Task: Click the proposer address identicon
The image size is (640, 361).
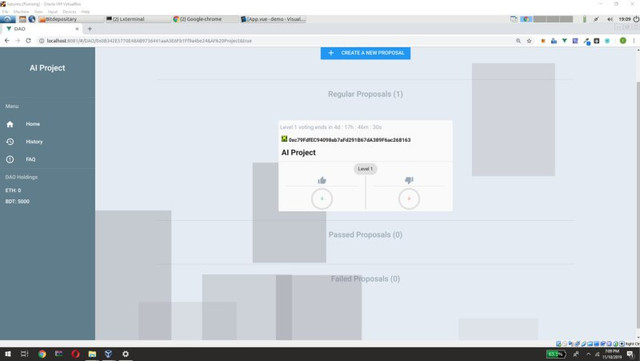Action: click(284, 139)
